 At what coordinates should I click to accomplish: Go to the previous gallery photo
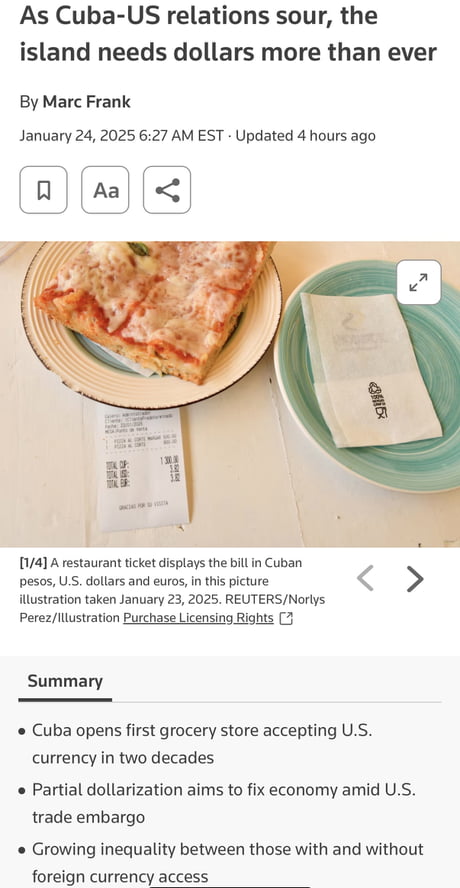(x=365, y=579)
